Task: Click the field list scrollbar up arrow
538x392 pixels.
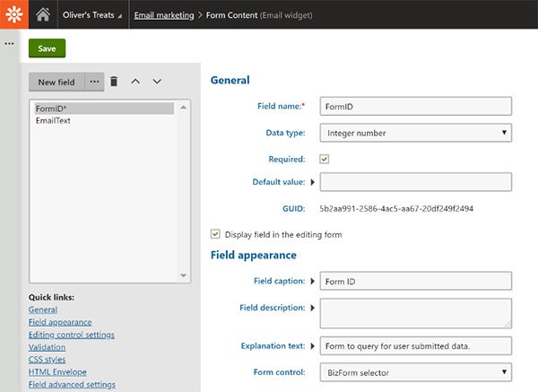Action: point(184,107)
